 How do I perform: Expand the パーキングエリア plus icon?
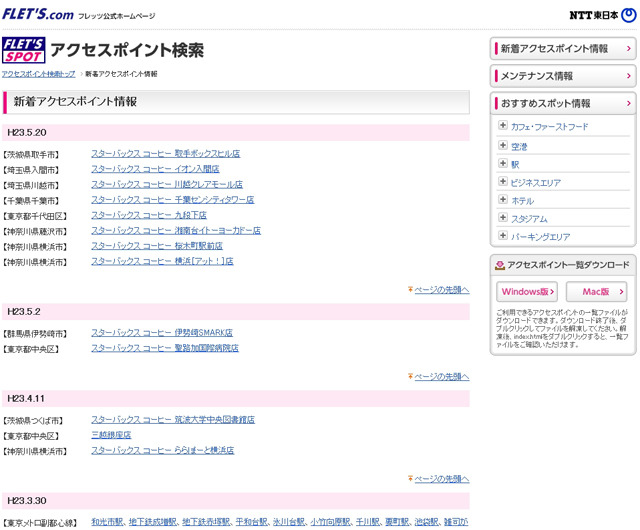click(503, 236)
